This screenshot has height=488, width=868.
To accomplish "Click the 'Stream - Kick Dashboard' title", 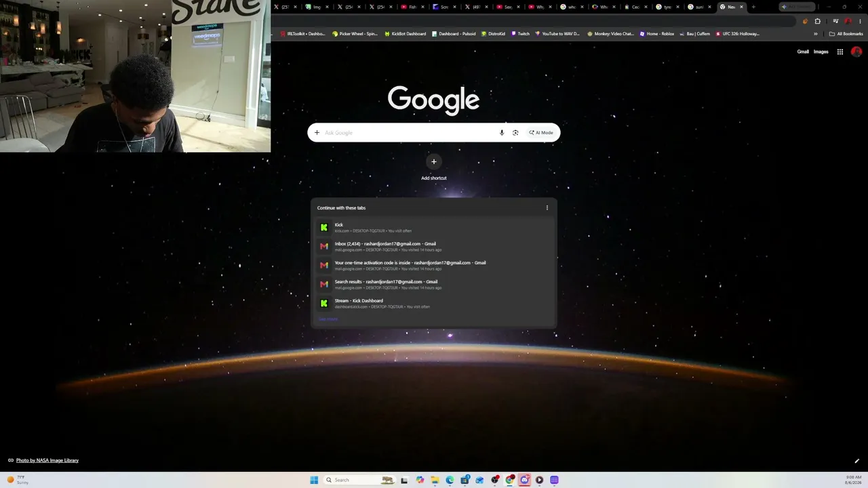I will tap(359, 301).
